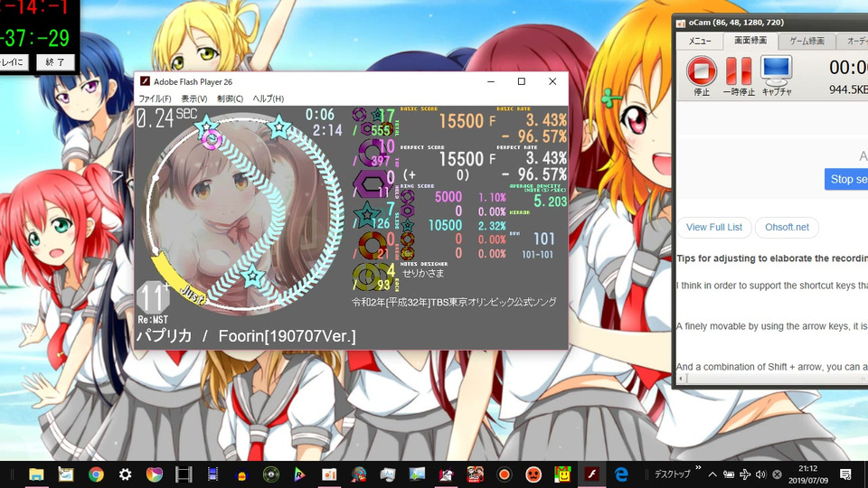Click the purple hold note hexagon counter icon
868x488 pixels.
(371, 184)
